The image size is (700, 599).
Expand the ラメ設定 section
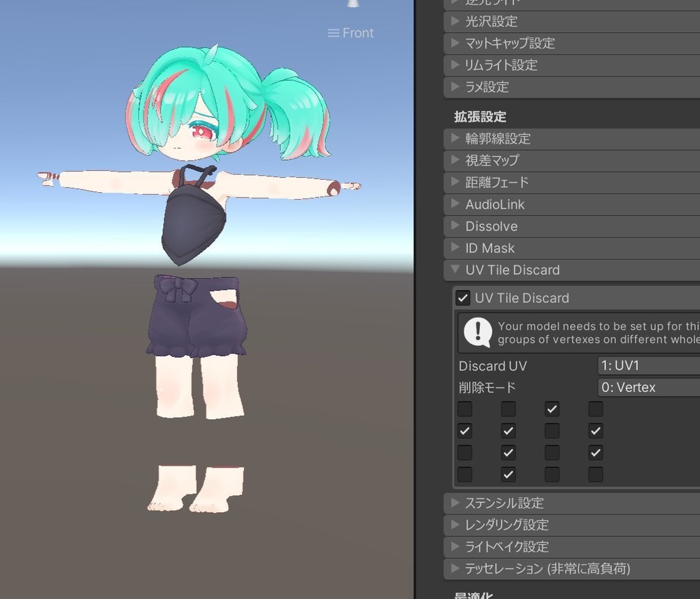(455, 87)
